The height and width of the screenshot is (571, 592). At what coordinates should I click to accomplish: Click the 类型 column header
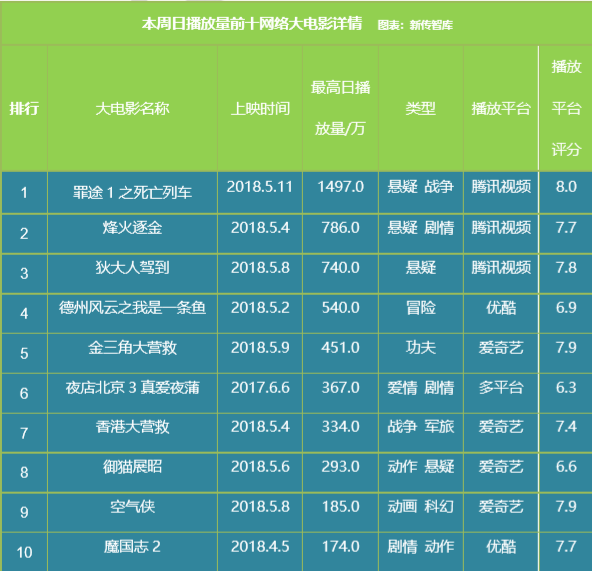(x=421, y=109)
